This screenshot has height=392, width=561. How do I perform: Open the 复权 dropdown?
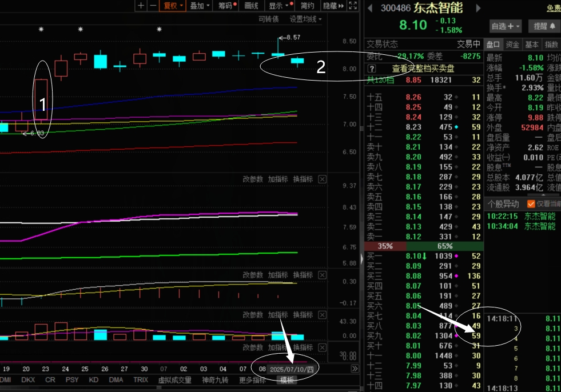(x=173, y=6)
